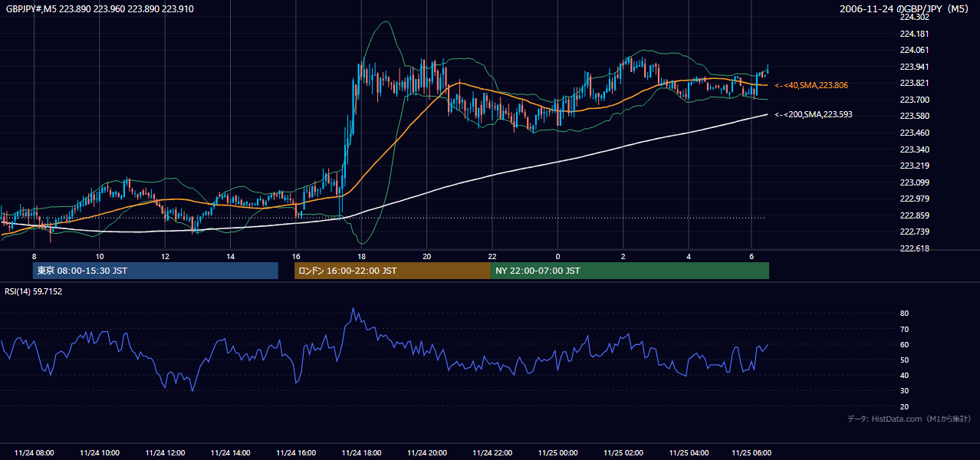Click price axis value 223.580
980x460 pixels.
[x=914, y=116]
